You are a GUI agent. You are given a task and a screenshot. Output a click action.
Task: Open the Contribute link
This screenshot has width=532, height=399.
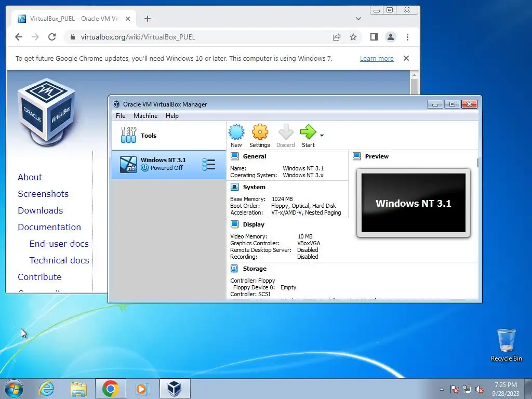(39, 277)
